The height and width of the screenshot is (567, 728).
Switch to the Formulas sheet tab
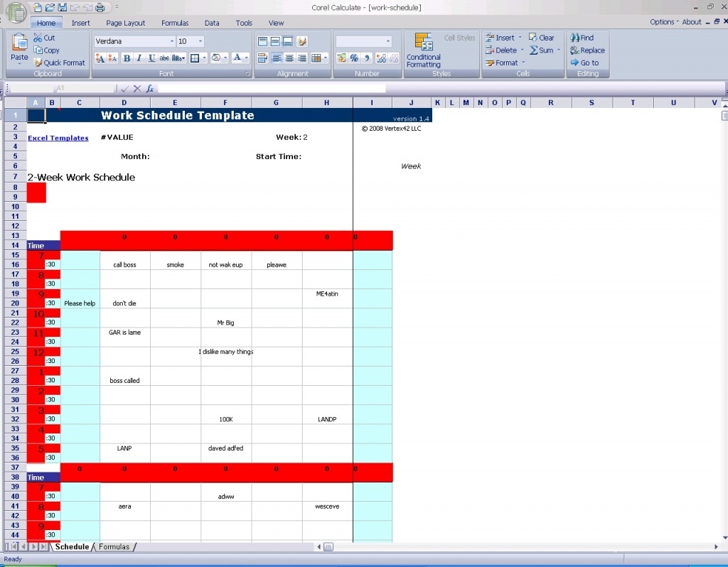[x=114, y=547]
